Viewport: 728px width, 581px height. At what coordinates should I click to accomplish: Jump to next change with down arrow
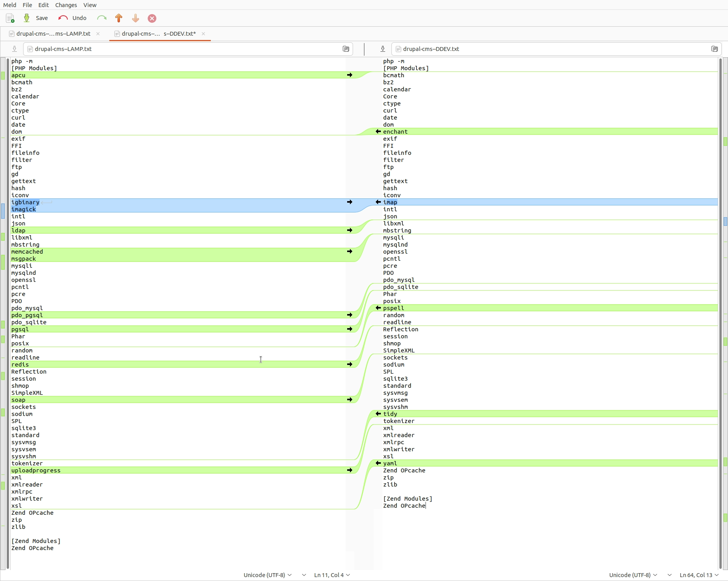click(136, 18)
